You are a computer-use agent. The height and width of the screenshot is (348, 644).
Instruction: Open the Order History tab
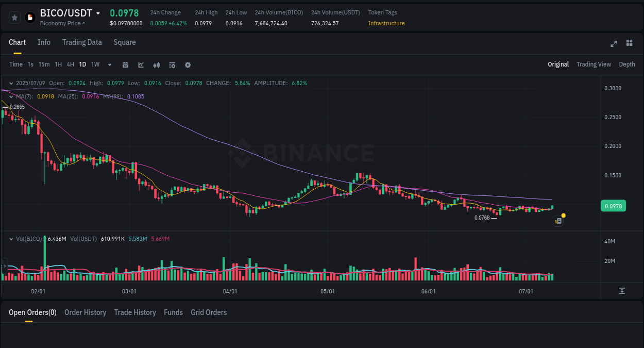(x=85, y=312)
